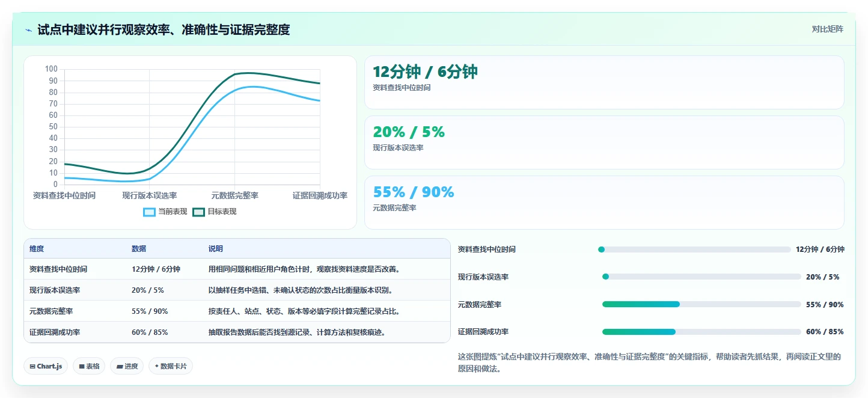Click the 现行版本误选率 chart axis label
Image resolution: width=868 pixels, height=398 pixels.
coord(150,195)
